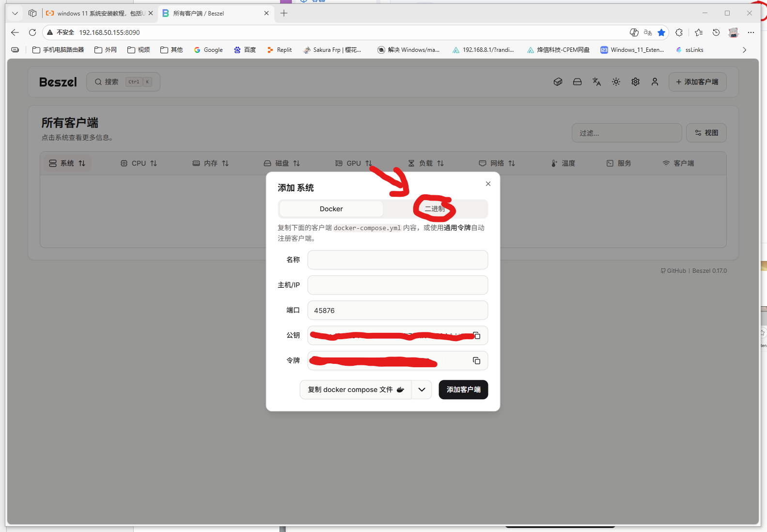This screenshot has width=767, height=532.
Task: Close the windows 11 系统安装教程 browser tab
Action: 151,13
